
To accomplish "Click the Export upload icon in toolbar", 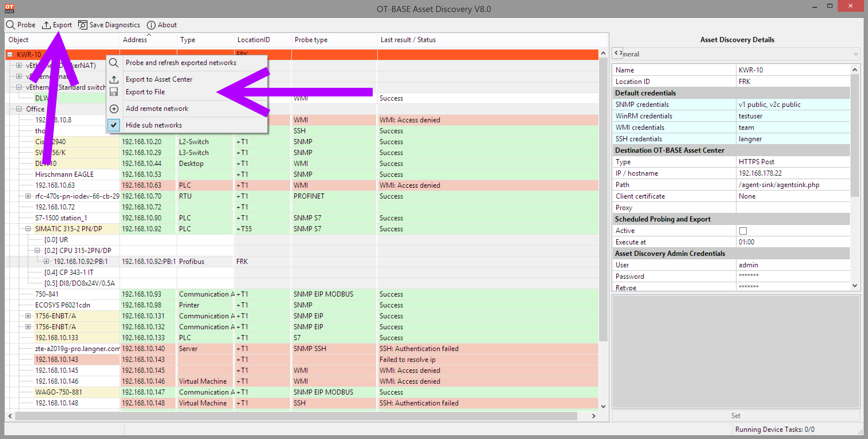I will 46,25.
